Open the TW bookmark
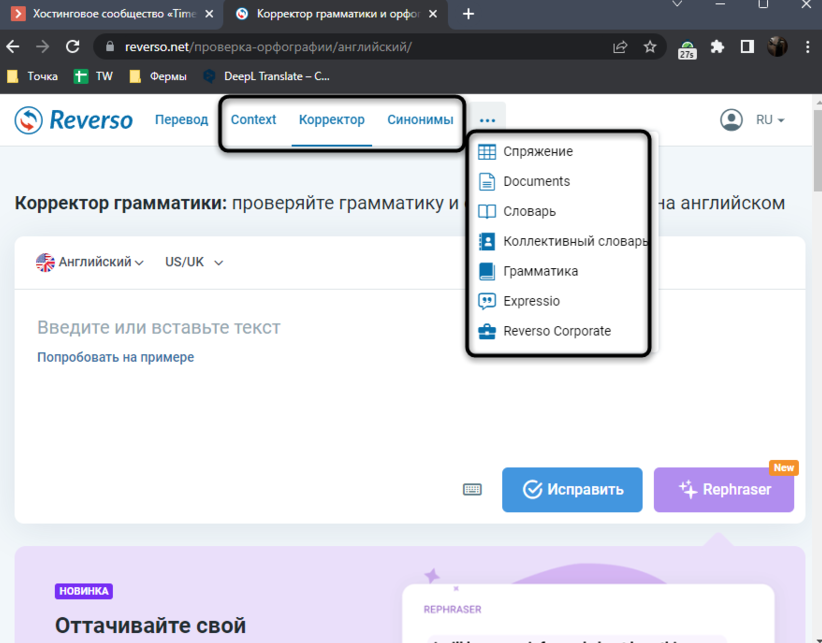Image resolution: width=822 pixels, height=643 pixels. tap(93, 77)
